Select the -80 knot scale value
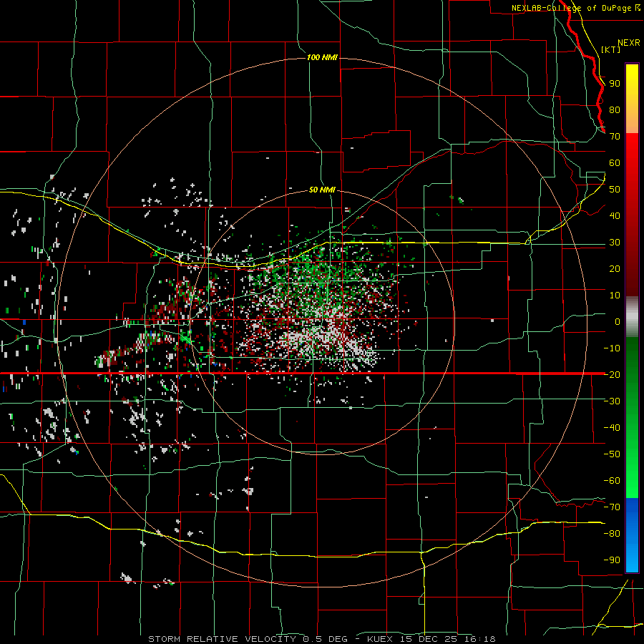 [x=612, y=534]
